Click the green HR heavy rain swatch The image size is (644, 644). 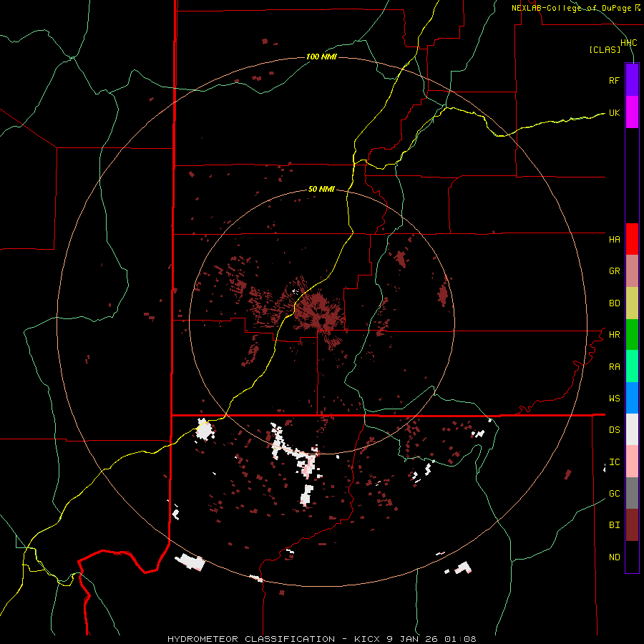[632, 335]
